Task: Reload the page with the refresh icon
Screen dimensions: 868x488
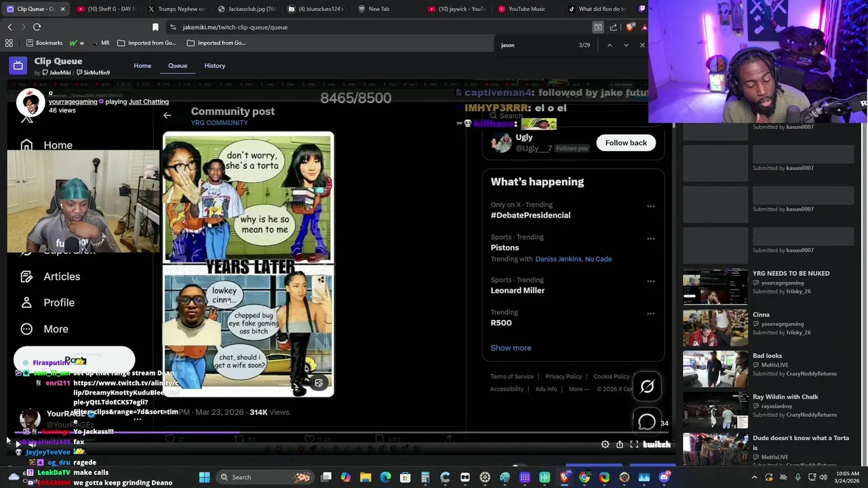Action: [x=37, y=27]
